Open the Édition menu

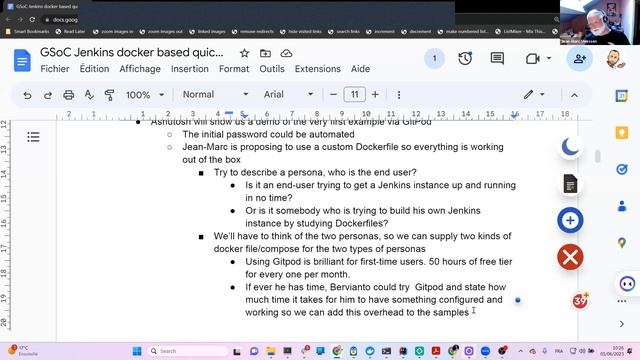[x=94, y=69]
